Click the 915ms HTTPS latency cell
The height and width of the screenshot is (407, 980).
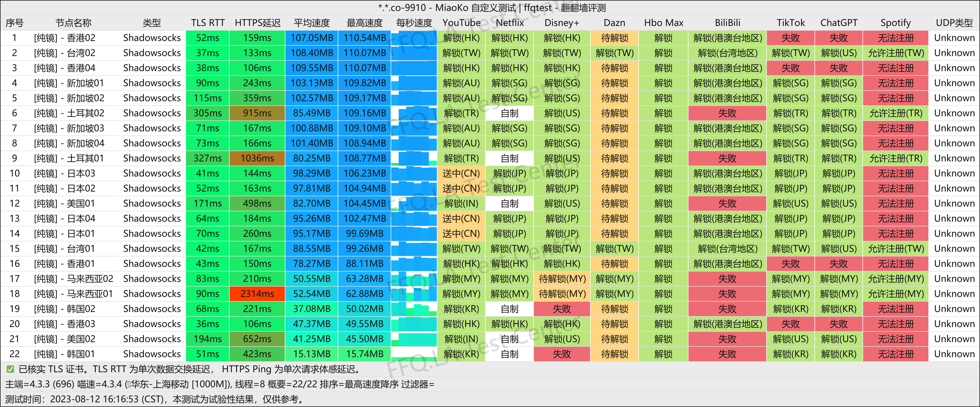point(257,113)
